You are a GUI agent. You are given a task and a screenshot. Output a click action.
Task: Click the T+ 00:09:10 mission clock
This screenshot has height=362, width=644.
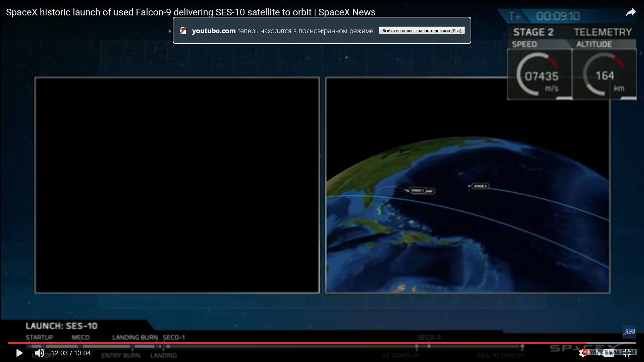click(544, 16)
